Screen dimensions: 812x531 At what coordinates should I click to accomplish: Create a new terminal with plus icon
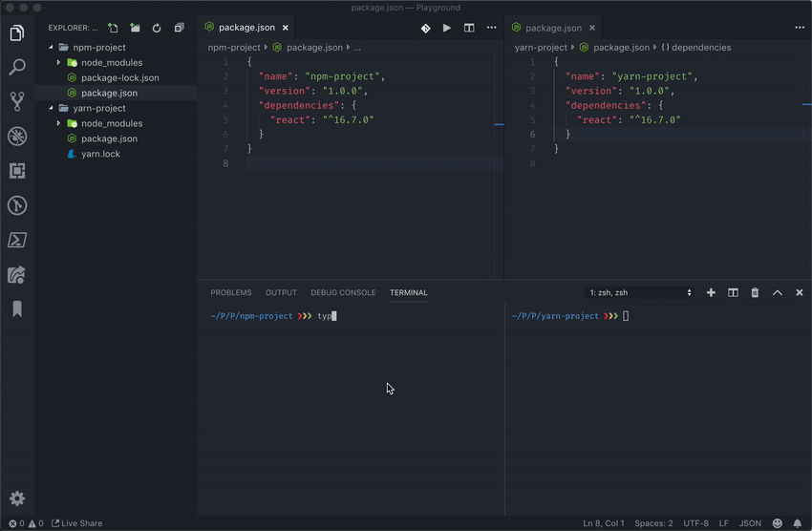coord(711,293)
